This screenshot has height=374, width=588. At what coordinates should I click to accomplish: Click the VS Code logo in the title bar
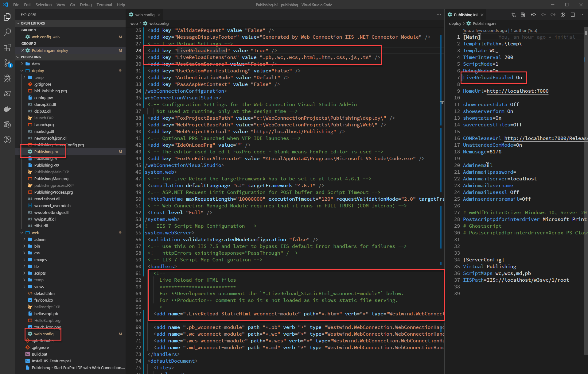pyautogui.click(x=6, y=5)
